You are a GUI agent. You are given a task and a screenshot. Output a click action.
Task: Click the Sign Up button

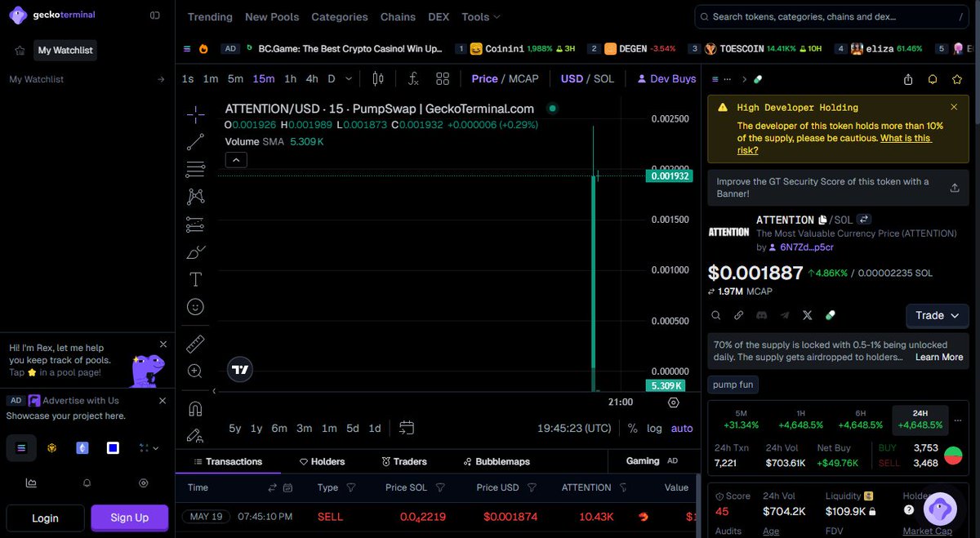pos(130,518)
